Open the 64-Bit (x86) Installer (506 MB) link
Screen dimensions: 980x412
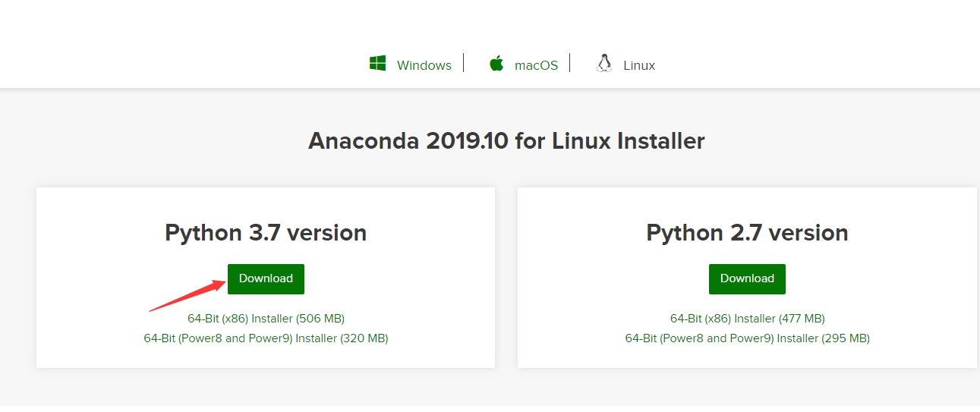point(266,319)
